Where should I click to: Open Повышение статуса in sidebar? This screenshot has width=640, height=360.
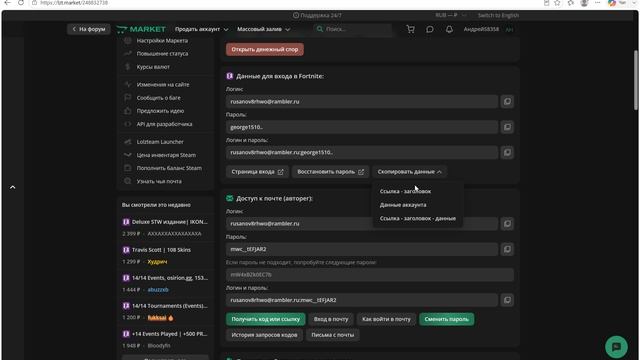click(162, 53)
